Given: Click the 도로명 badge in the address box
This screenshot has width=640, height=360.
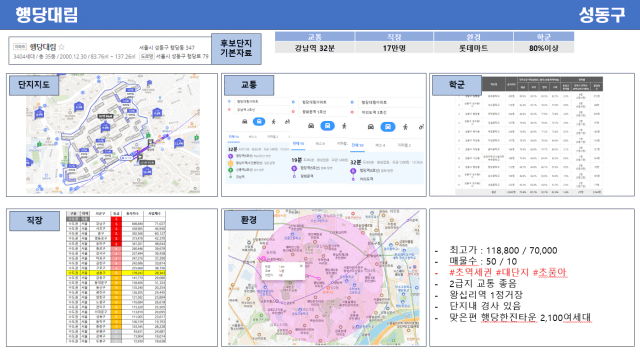Looking at the screenshot, I should (x=147, y=56).
